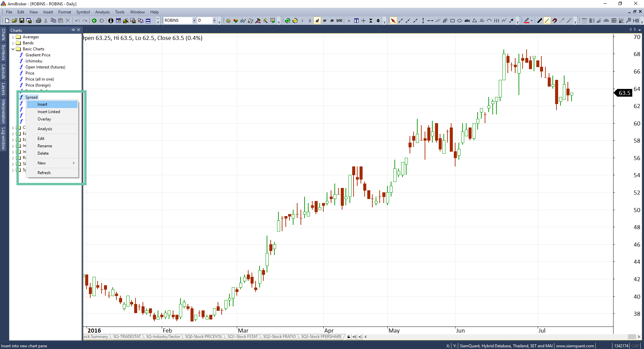Click the Zoom in magnifier icon
The height and width of the screenshot is (349, 644).
287,21
